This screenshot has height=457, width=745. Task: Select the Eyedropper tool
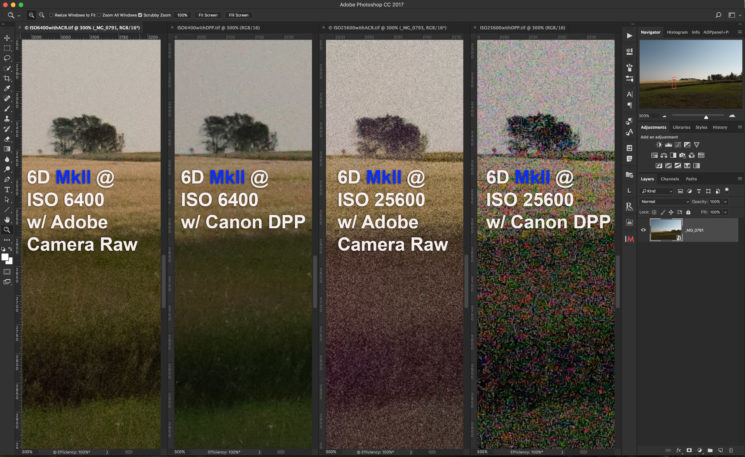(7, 88)
